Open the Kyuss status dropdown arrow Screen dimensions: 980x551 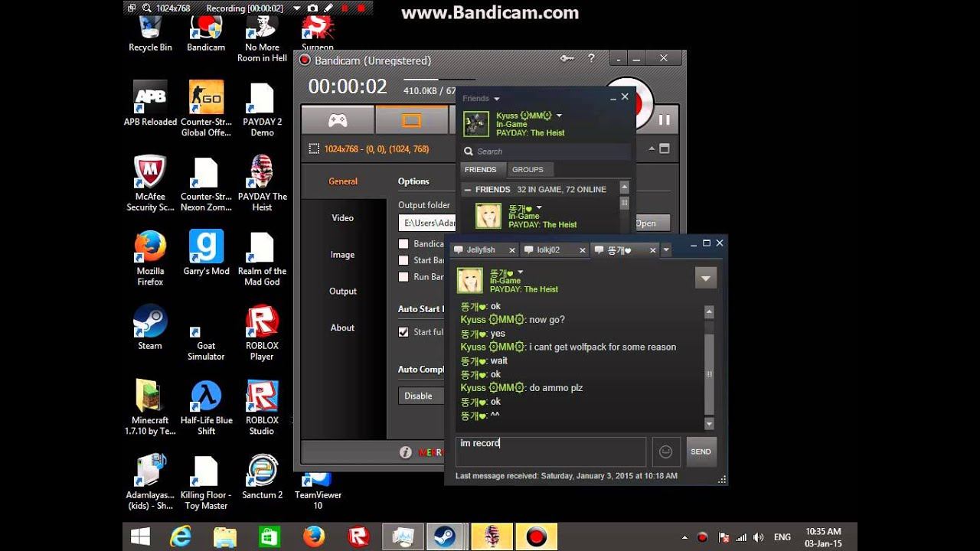559,116
